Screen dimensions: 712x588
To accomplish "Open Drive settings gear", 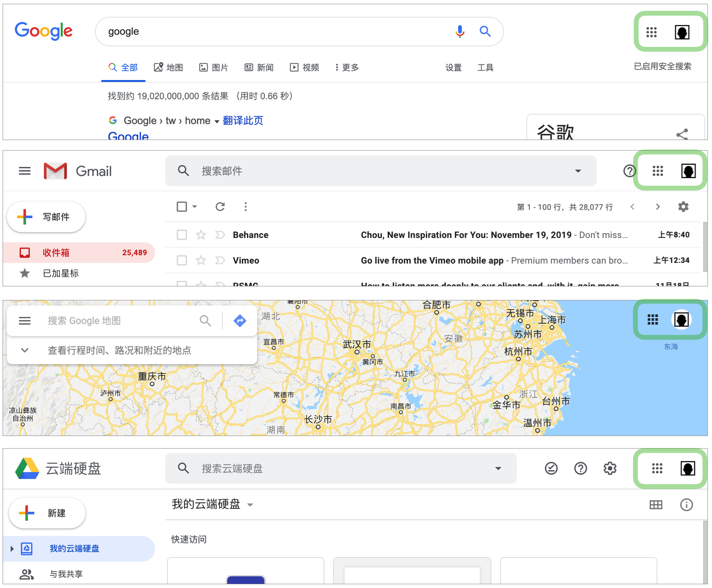I will tap(610, 468).
